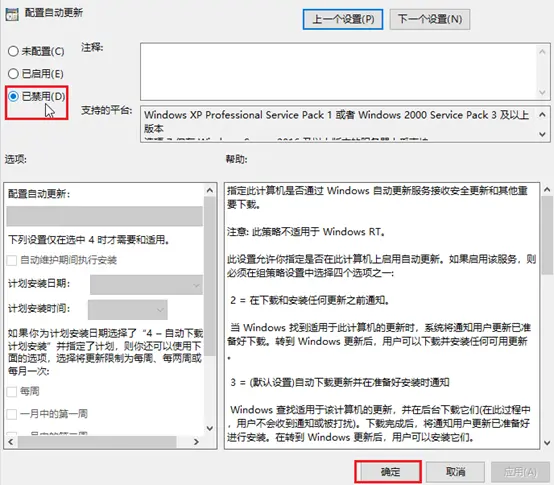Image resolution: width=554 pixels, height=485 pixels.
Task: Go to previous setting 上一个设置(P)
Action: [343, 19]
